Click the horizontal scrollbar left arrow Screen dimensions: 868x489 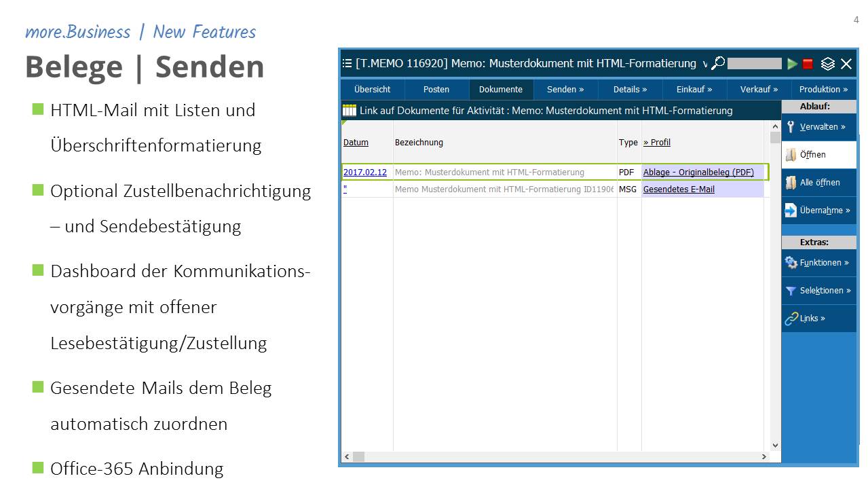tap(347, 457)
